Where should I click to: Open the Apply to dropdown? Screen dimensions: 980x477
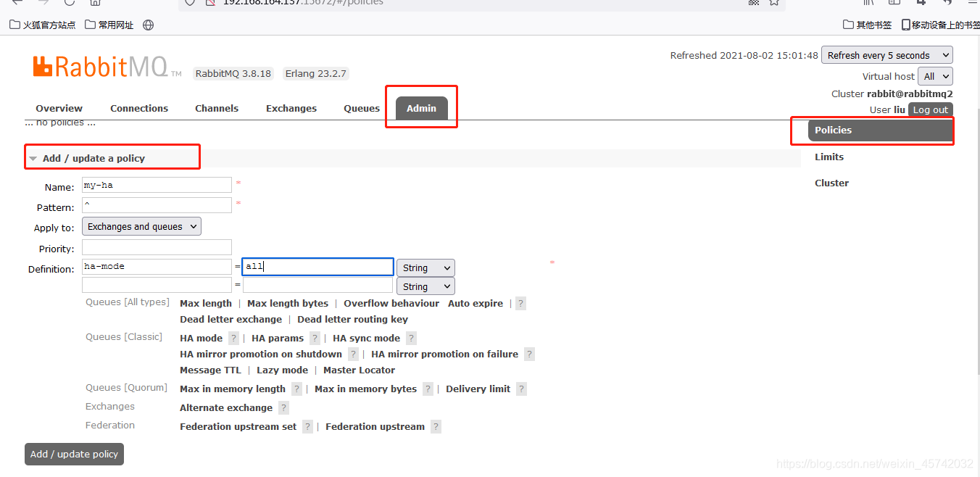141,227
